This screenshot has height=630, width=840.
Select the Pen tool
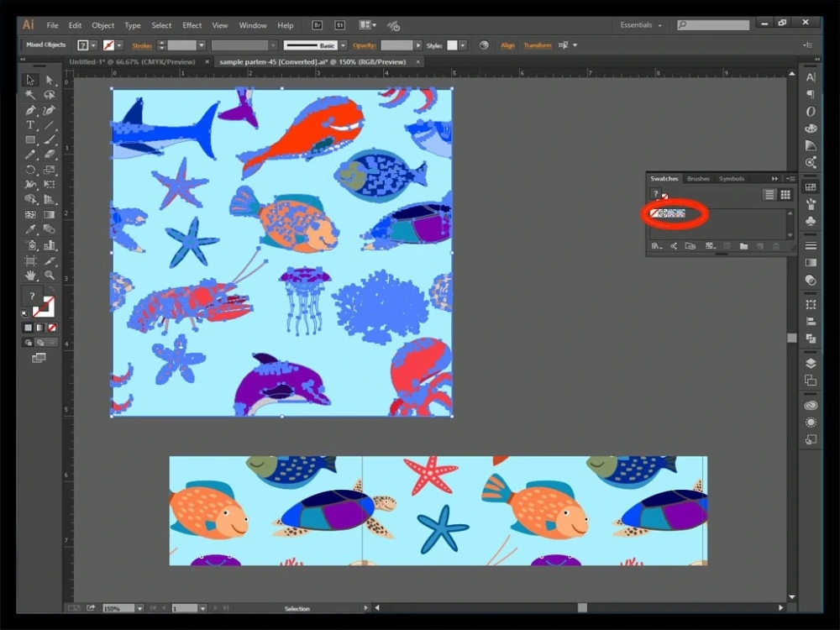pyautogui.click(x=30, y=110)
